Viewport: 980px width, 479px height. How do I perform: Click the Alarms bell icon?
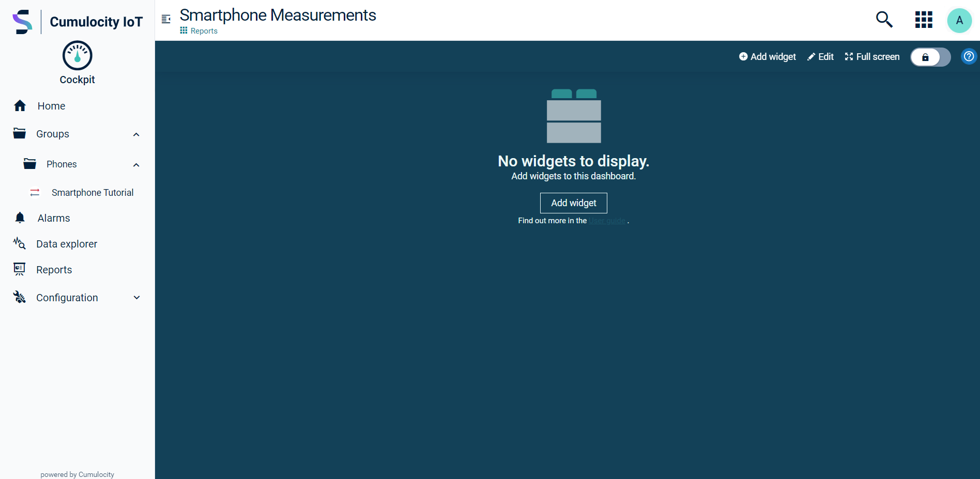20,218
